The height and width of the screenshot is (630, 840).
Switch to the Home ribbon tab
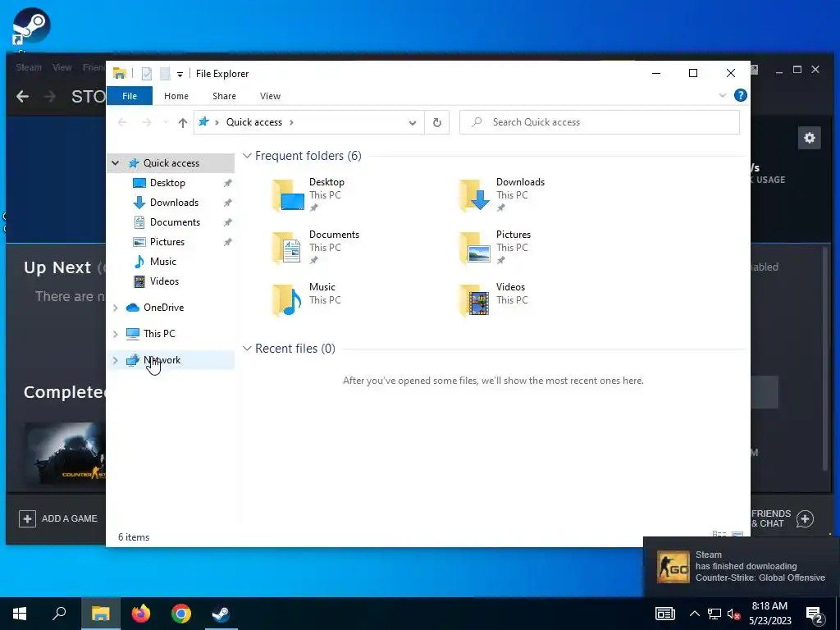point(176,96)
